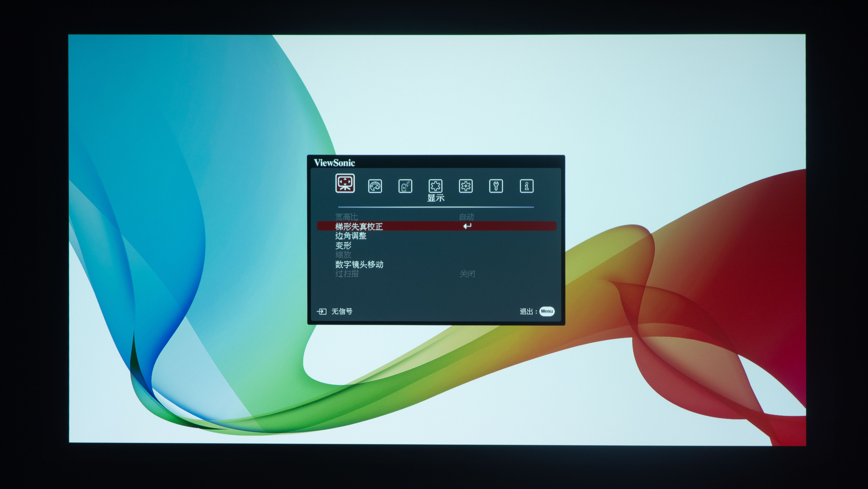Click the power management battery icon

[x=405, y=186]
